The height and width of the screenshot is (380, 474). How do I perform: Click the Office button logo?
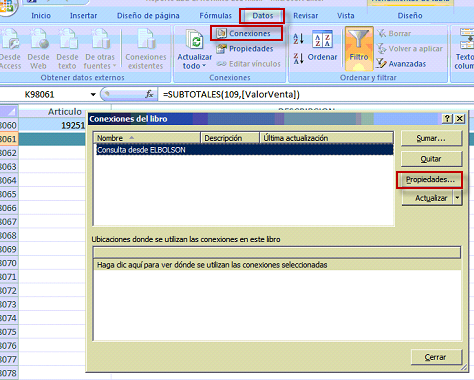pos(6,6)
